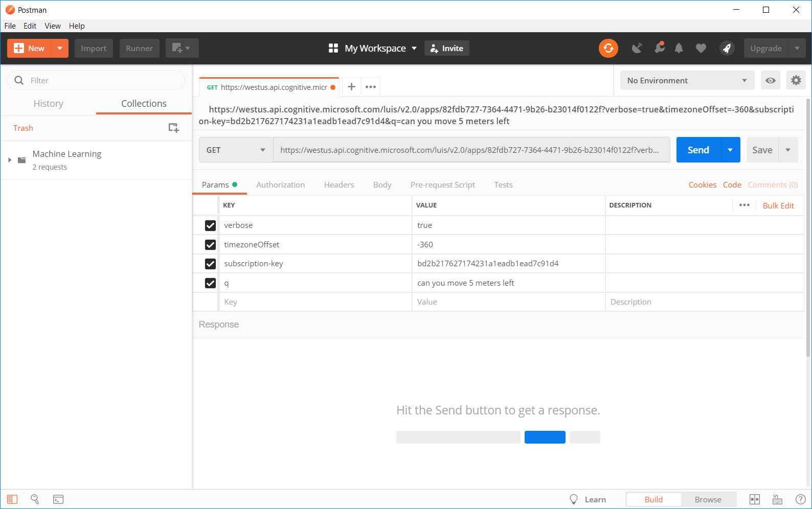
Task: Switch to the Body tab
Action: [382, 184]
